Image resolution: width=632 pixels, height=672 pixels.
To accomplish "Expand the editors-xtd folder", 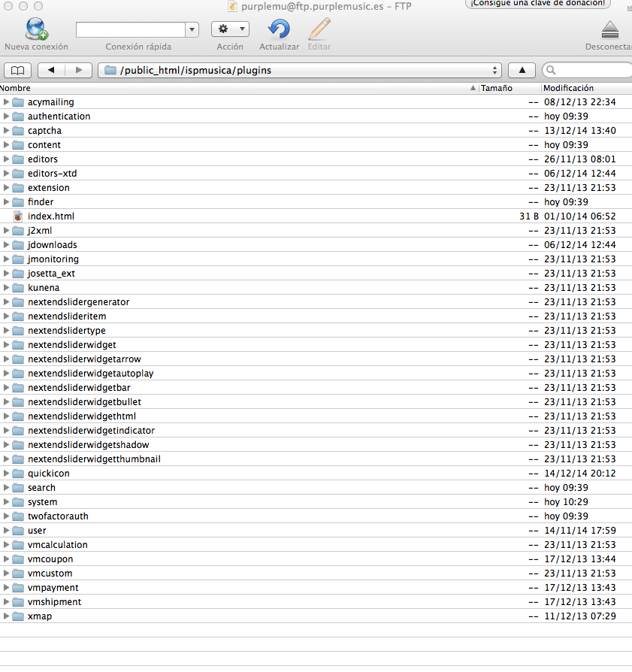I will pos(6,173).
